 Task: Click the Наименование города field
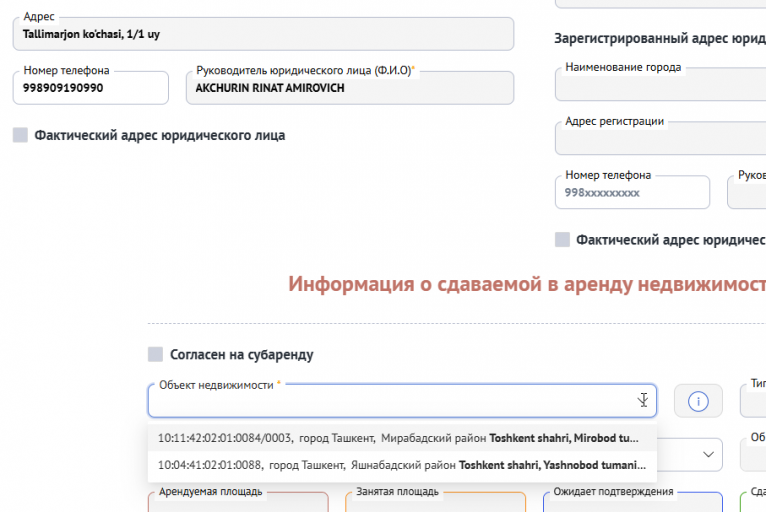660,85
